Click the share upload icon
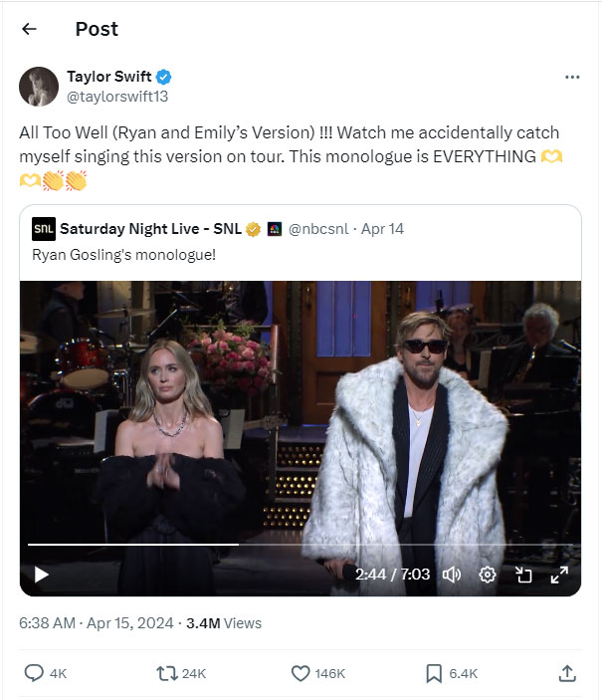The width and height of the screenshot is (602, 700). point(567,673)
